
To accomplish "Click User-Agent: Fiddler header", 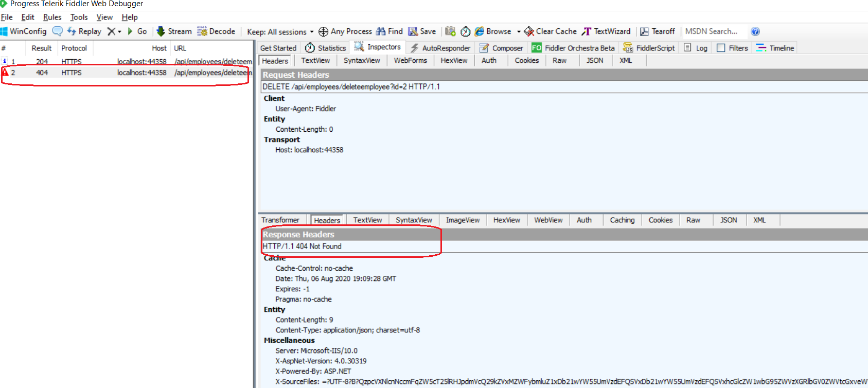I will coord(306,109).
